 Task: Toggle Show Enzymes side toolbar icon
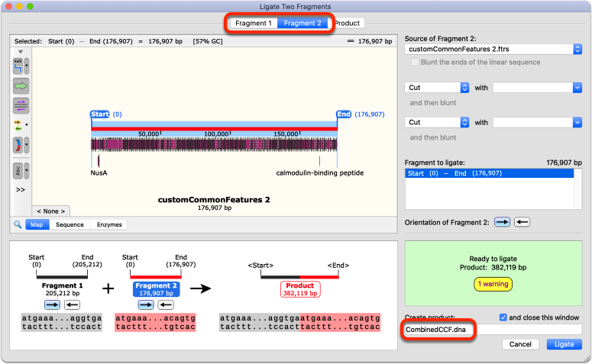[18, 66]
